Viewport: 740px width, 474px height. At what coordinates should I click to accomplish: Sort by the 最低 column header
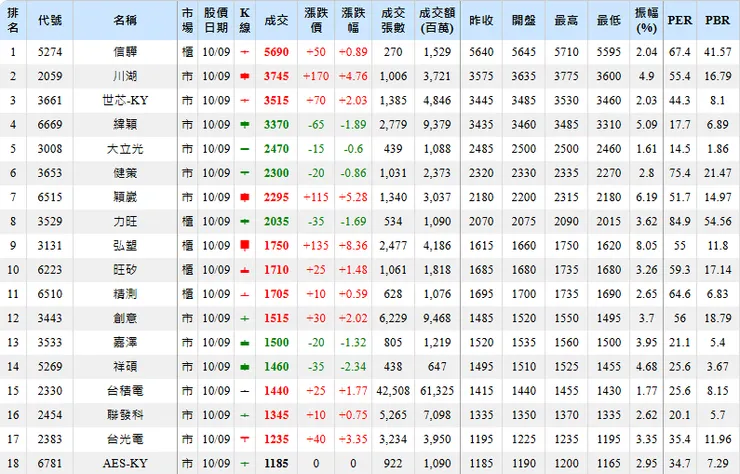click(x=609, y=20)
